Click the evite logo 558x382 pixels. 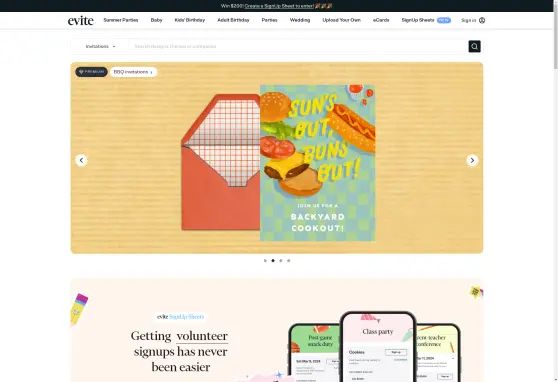coord(81,21)
